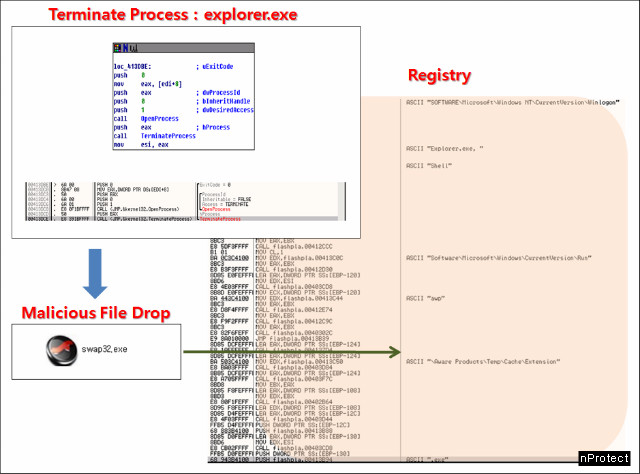The image size is (640, 474).
Task: Click the ASCII "Explorer.exe, " string
Action: (444, 149)
